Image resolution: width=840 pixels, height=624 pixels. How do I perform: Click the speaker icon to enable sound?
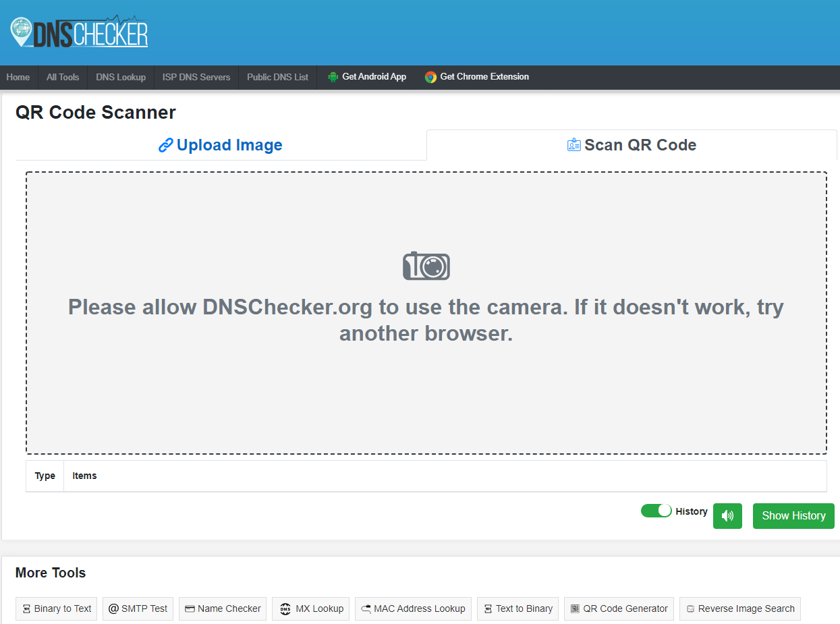pos(727,515)
